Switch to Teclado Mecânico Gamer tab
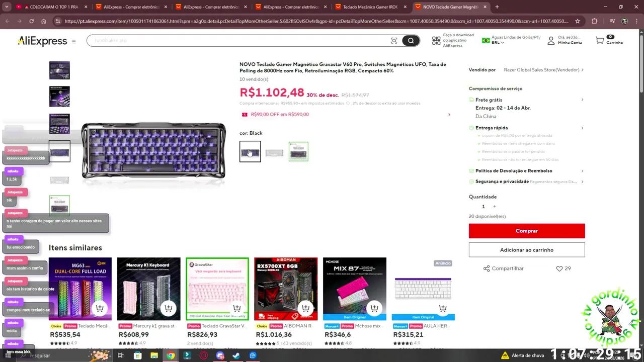 [x=370, y=7]
